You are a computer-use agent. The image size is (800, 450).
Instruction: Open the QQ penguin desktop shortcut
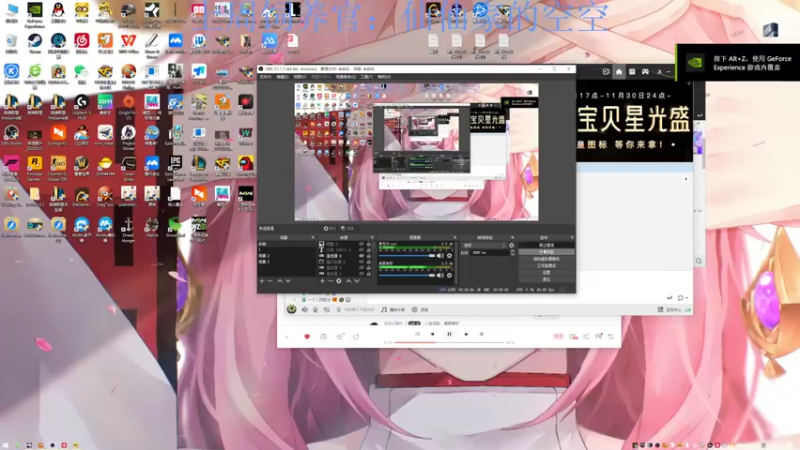pos(58,13)
